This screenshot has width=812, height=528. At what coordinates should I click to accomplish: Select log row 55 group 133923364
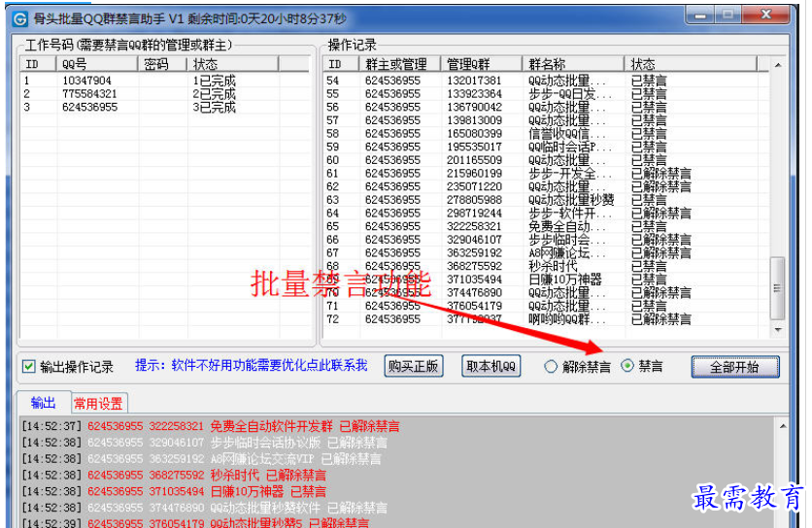[x=546, y=94]
